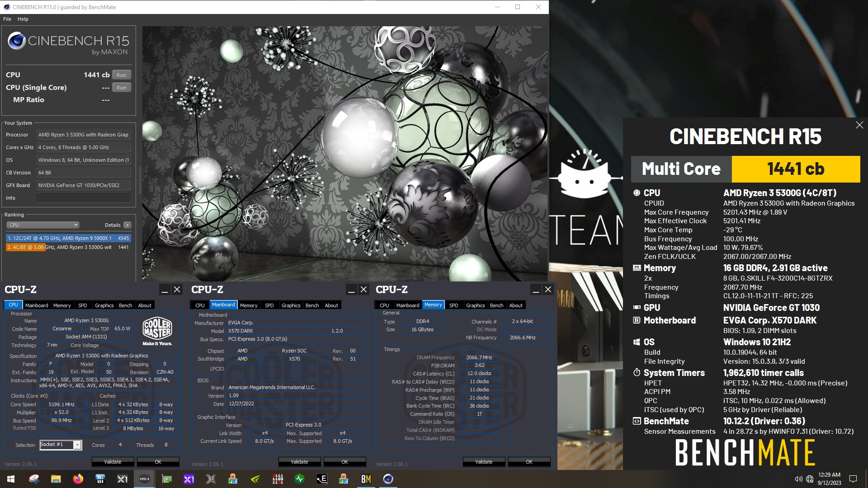Switch to Mainboard tab in first CPU-Z

pyautogui.click(x=37, y=305)
